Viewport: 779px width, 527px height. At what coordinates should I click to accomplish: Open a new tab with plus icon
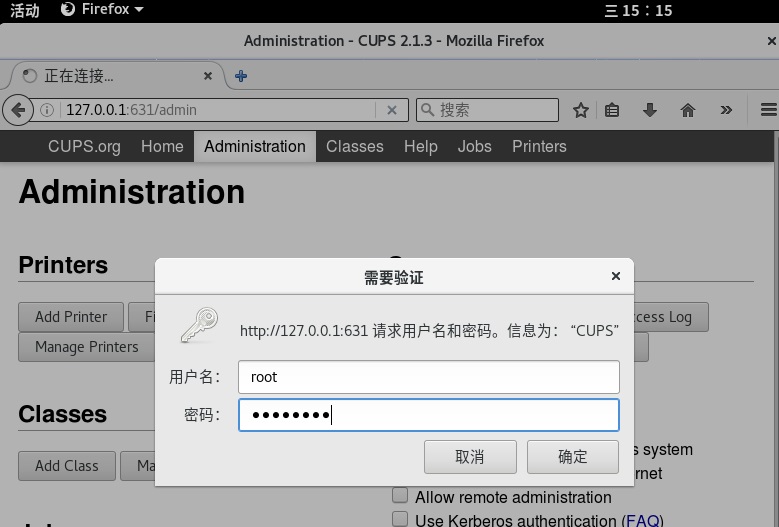(241, 76)
